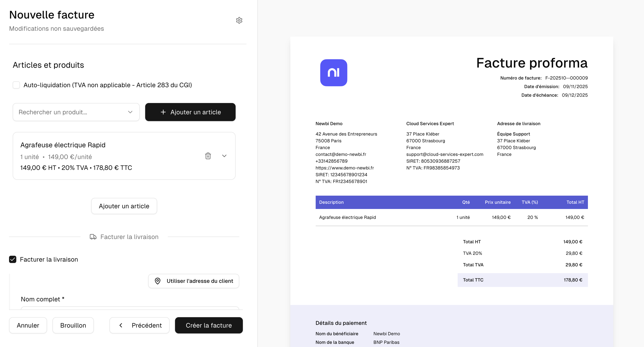Uncheck Facturer la livraison checkbox

pos(13,259)
